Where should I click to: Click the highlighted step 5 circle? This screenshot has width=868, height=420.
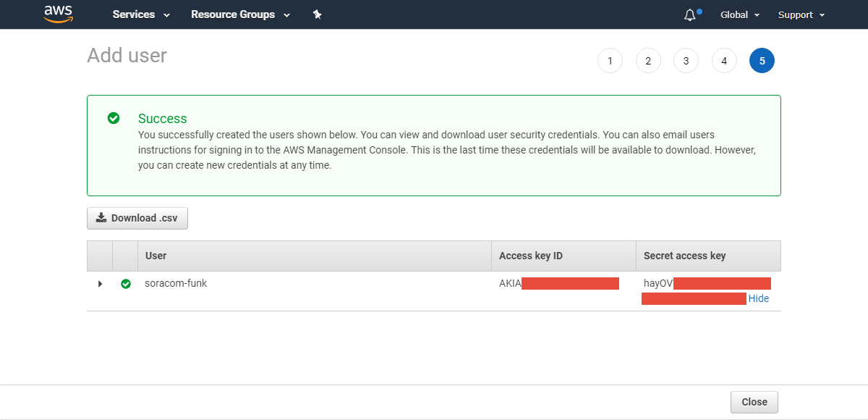(x=762, y=61)
